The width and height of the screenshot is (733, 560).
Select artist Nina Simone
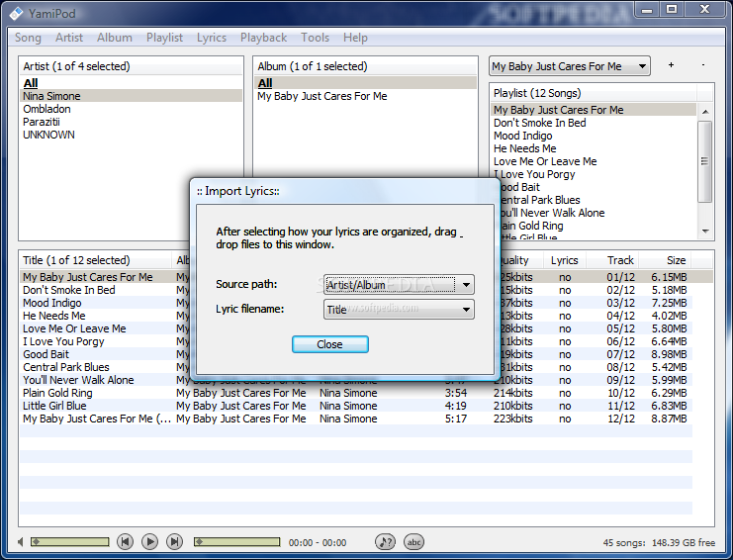pos(132,96)
